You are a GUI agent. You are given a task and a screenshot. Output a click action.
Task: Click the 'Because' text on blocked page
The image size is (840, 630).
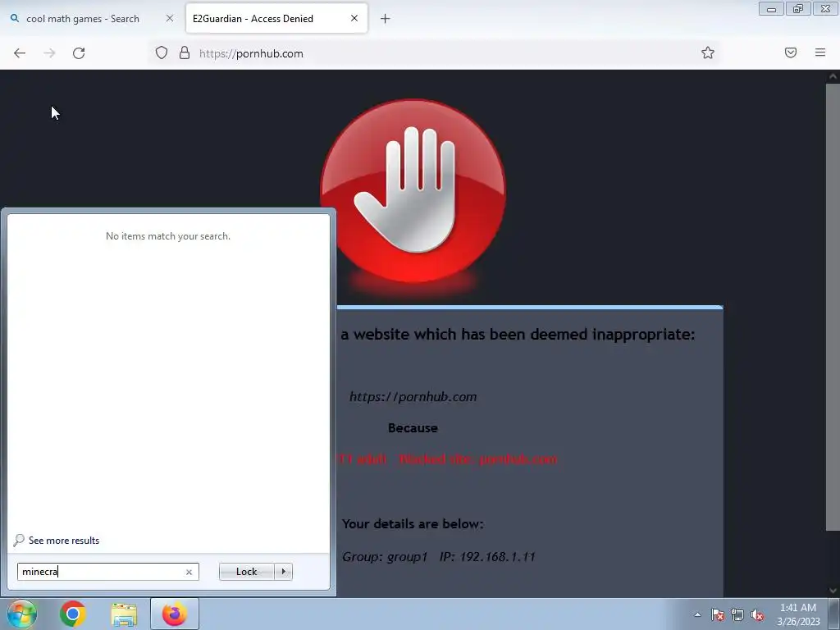click(413, 428)
